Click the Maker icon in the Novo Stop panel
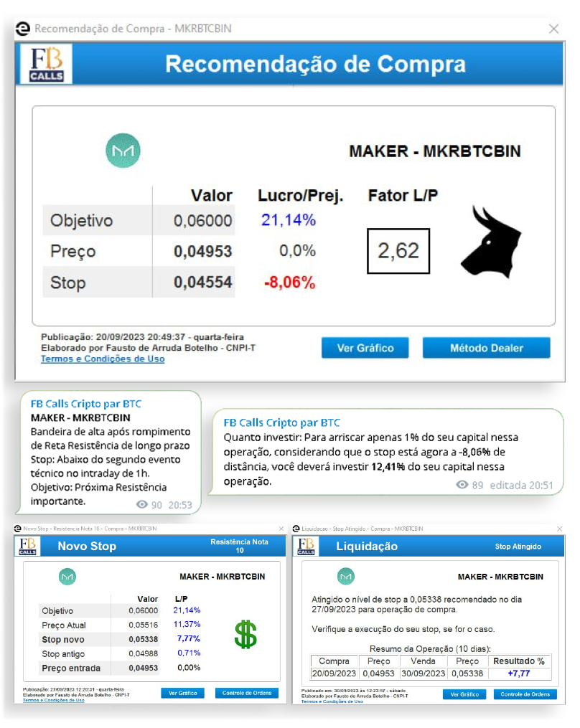The image size is (580, 728). click(67, 576)
